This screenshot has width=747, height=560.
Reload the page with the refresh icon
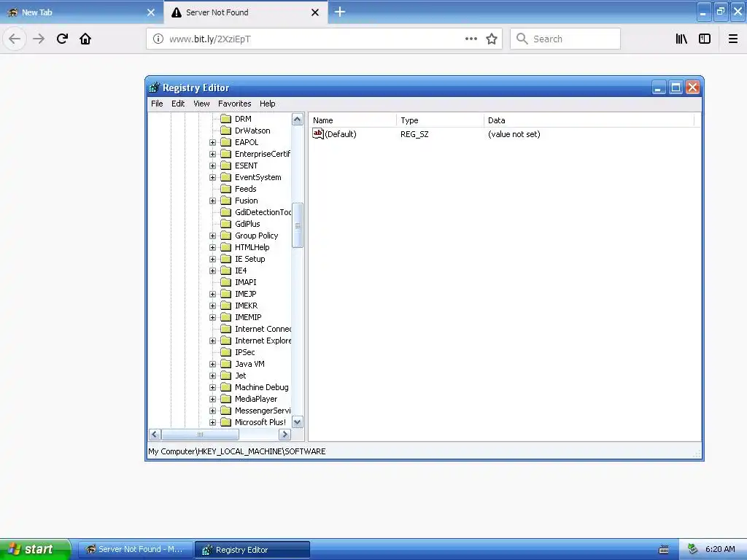pos(62,39)
